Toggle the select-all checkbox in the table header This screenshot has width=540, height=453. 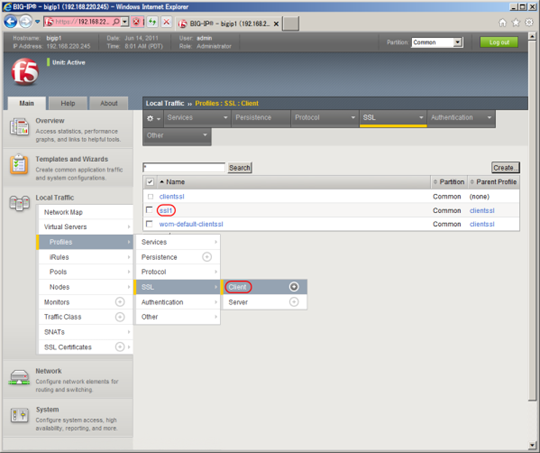coord(150,182)
